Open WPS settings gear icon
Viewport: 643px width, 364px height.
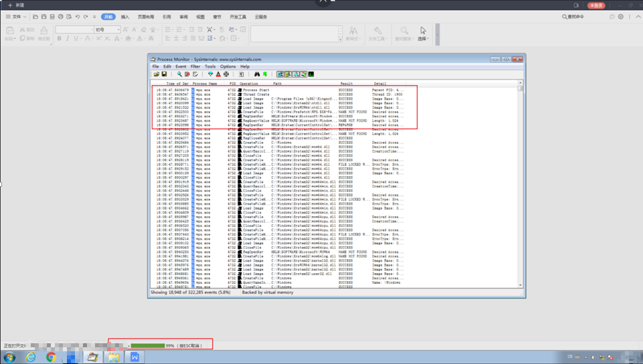[621, 17]
